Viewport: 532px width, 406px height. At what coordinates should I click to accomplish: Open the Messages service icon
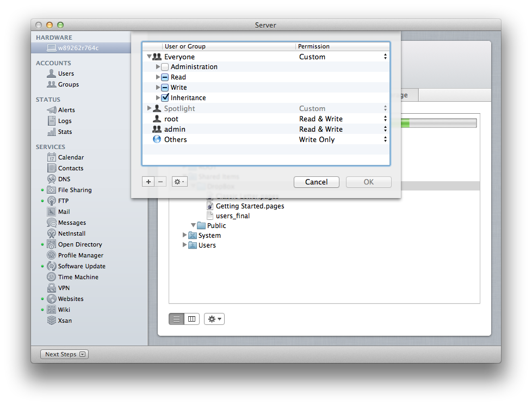(52, 223)
